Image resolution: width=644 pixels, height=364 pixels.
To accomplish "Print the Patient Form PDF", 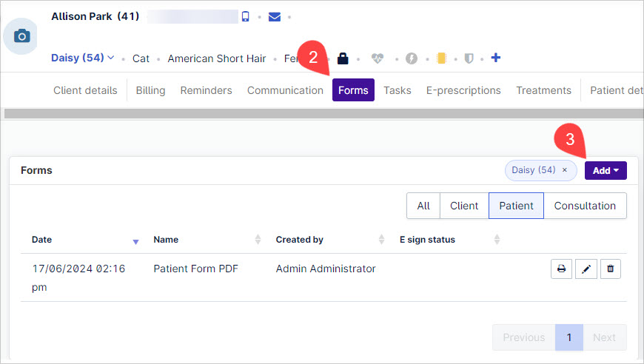I will tap(561, 269).
